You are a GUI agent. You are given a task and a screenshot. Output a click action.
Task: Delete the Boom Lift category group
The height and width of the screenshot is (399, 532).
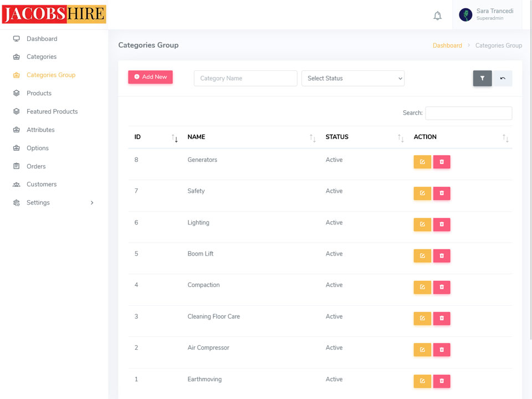442,255
